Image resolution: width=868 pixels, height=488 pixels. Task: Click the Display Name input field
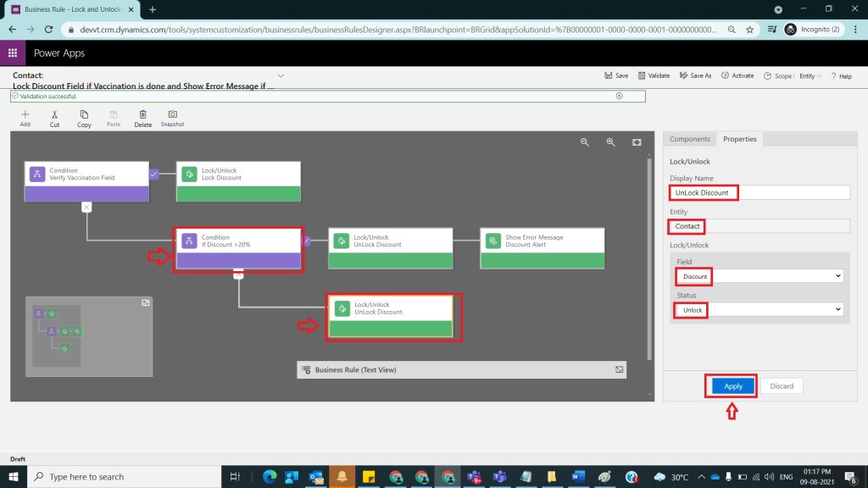tap(759, 193)
